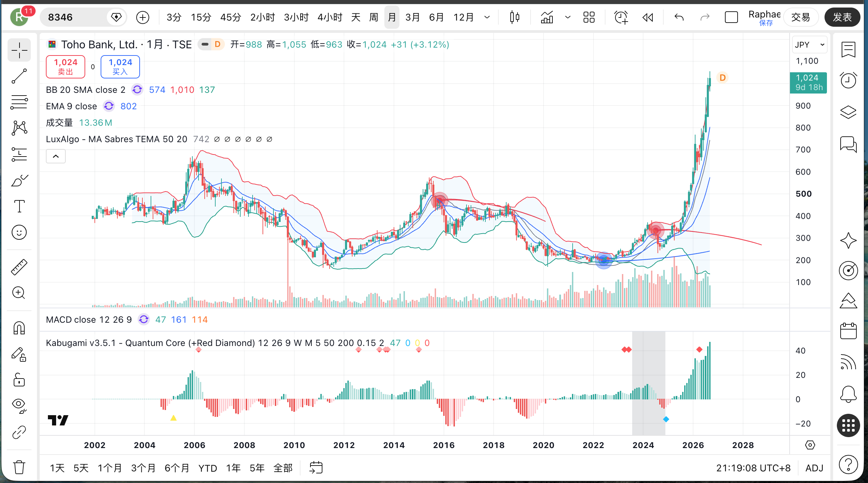Select the 15分 interval

coord(201,17)
